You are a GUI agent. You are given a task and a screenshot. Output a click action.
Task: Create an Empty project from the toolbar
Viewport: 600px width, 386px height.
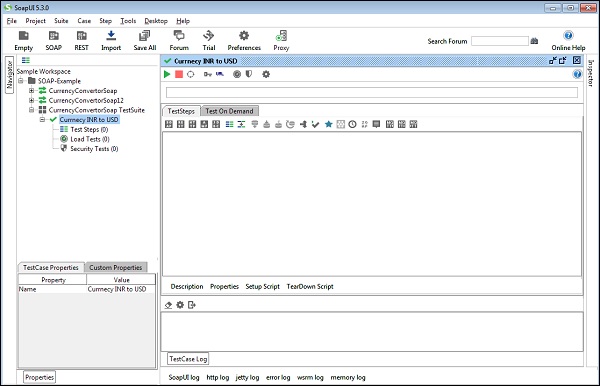(23, 41)
